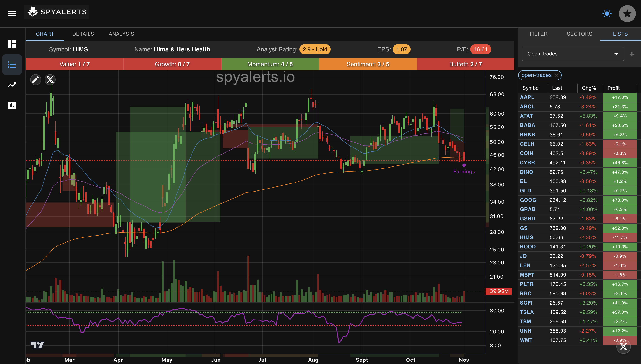Sort list by Profit column header
The width and height of the screenshot is (641, 364).
click(613, 88)
